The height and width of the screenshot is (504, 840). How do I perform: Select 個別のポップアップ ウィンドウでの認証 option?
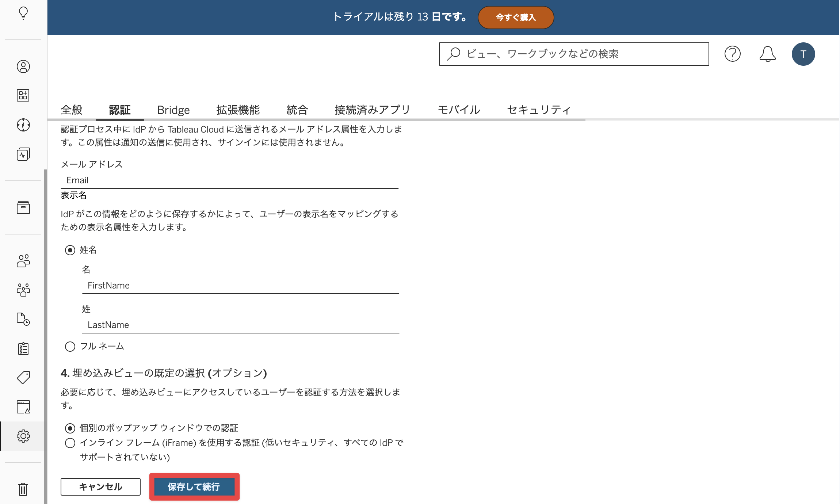[70, 428]
